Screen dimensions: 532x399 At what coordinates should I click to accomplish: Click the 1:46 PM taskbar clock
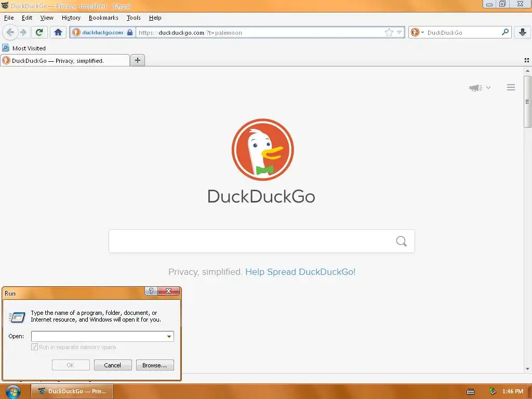512,391
